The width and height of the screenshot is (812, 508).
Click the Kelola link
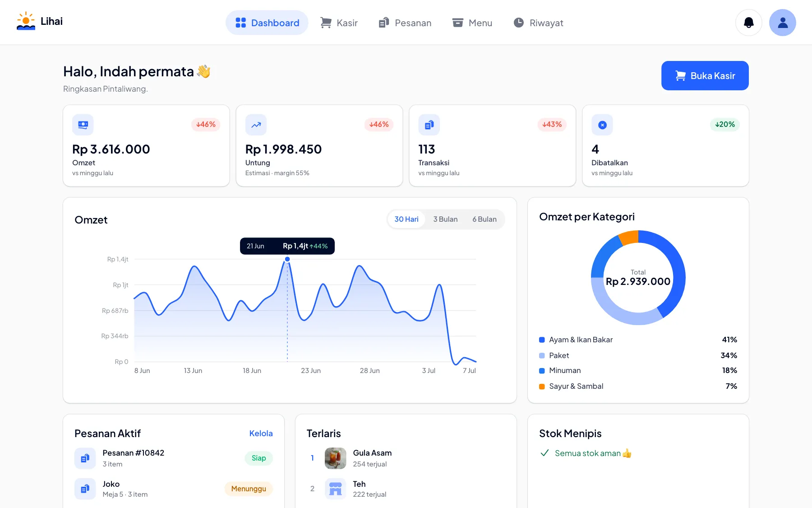[x=261, y=433]
